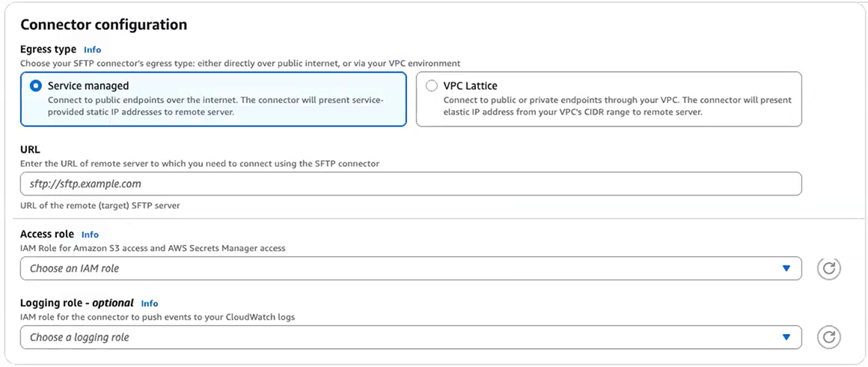
Task: Click the Logging role dropdown arrow
Action: (x=786, y=337)
